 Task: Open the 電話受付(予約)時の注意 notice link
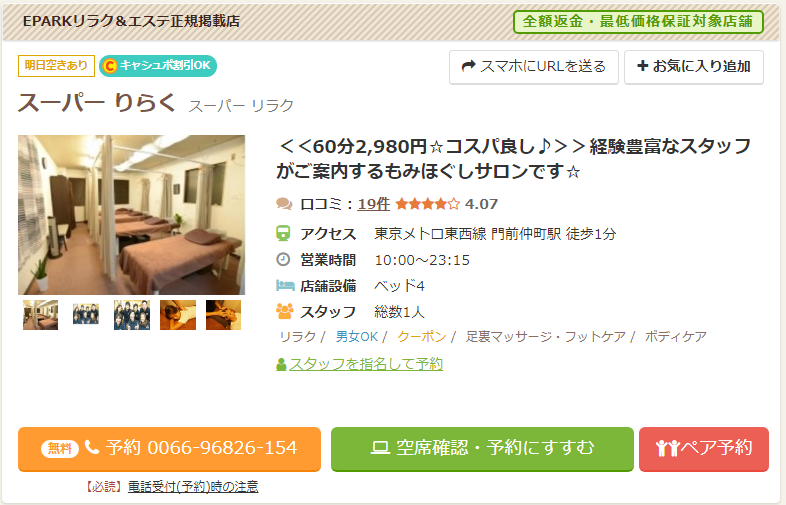coord(193,486)
